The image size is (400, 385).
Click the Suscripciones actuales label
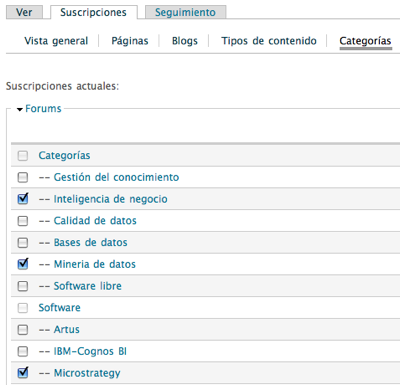click(62, 86)
